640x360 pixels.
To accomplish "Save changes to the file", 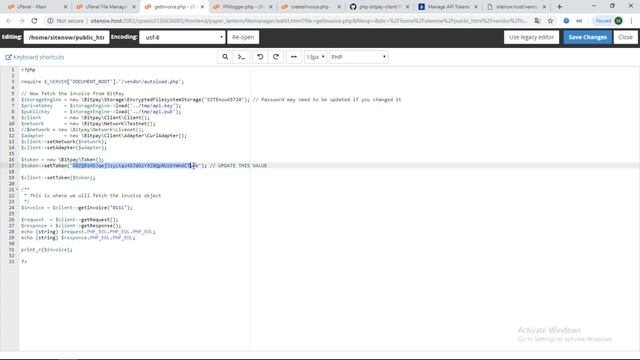I will click(x=587, y=37).
